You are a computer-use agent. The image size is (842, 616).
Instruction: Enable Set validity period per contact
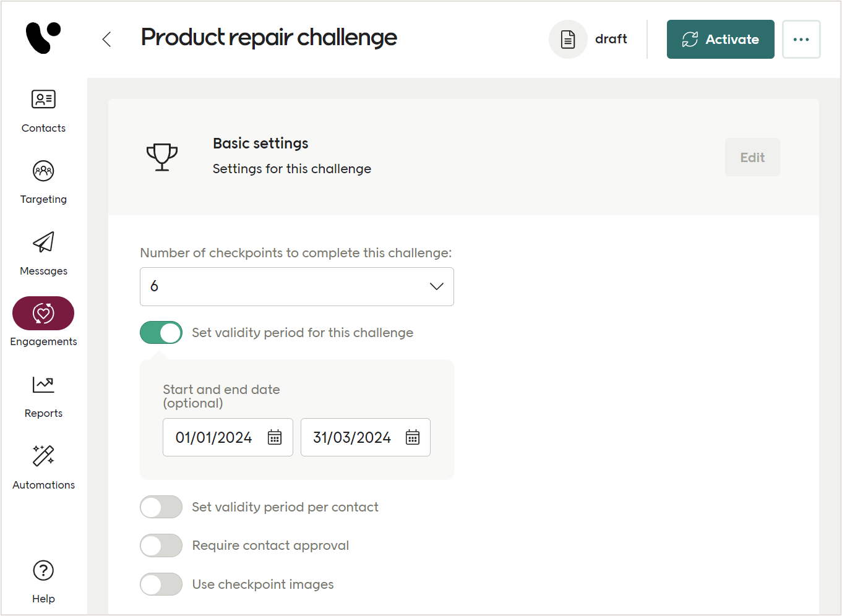161,507
